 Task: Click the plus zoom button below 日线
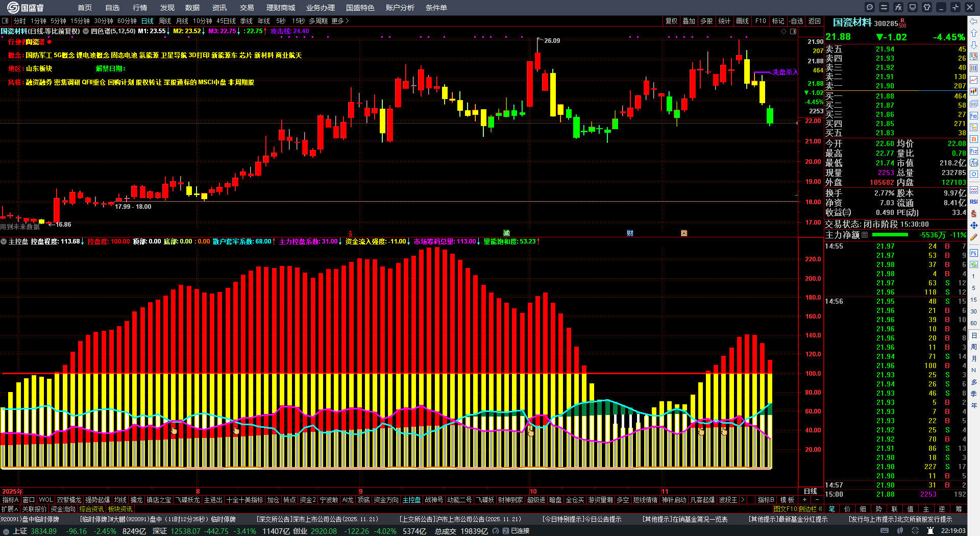805,500
